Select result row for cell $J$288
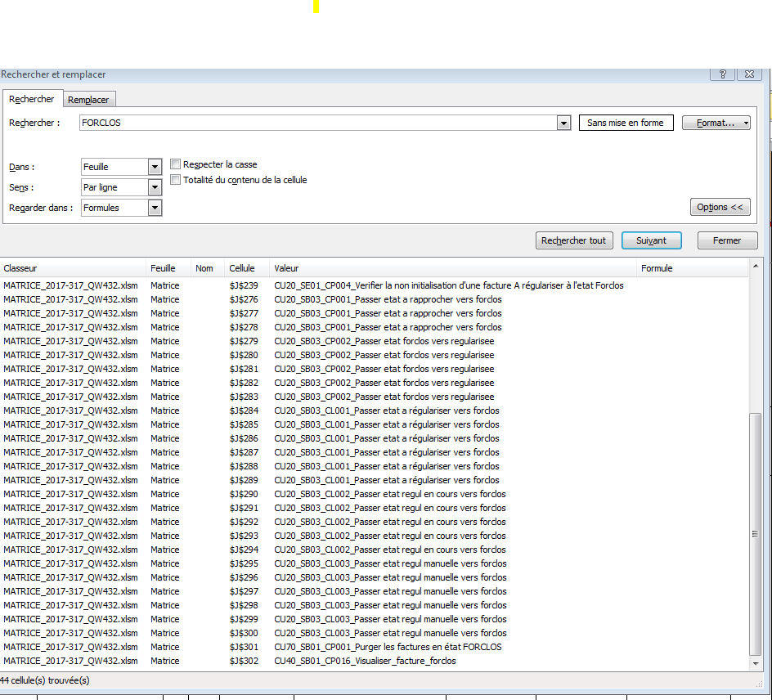Viewport: 772px width, 700px height. click(375, 466)
